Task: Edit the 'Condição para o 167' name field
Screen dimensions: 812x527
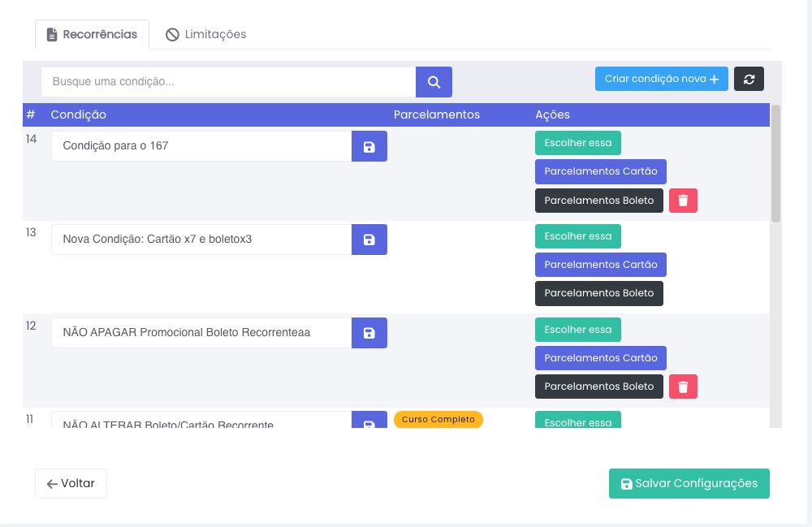Action: click(201, 146)
